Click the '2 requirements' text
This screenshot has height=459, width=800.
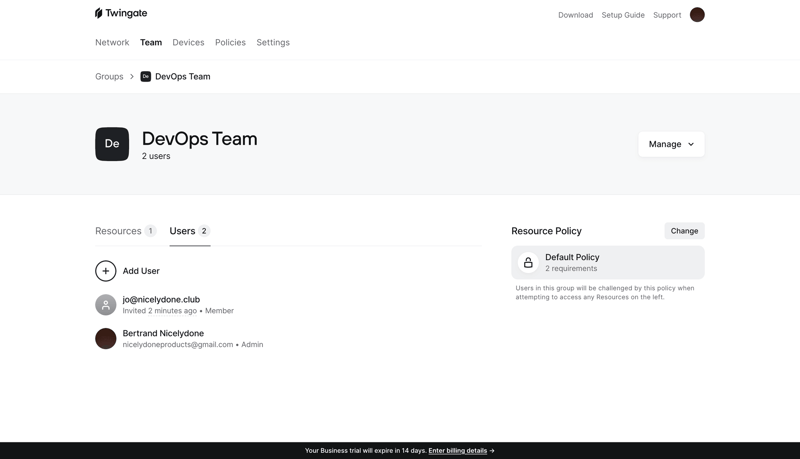click(x=571, y=269)
